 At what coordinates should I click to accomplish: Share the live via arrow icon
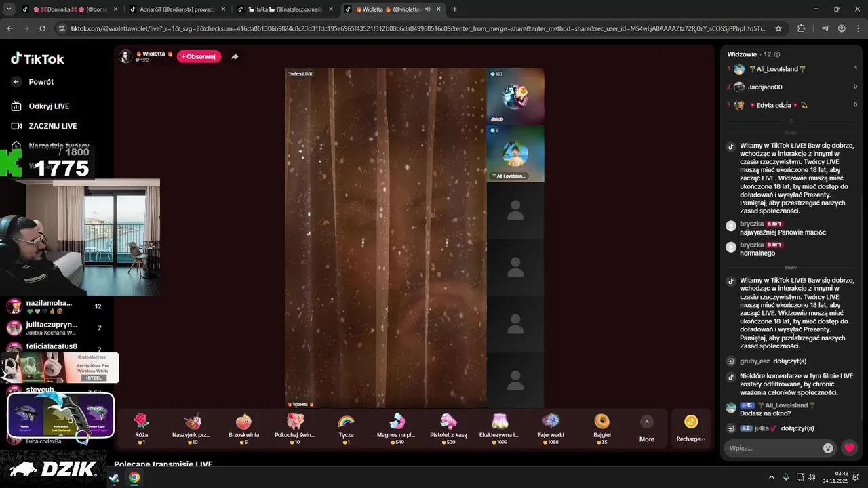point(235,56)
